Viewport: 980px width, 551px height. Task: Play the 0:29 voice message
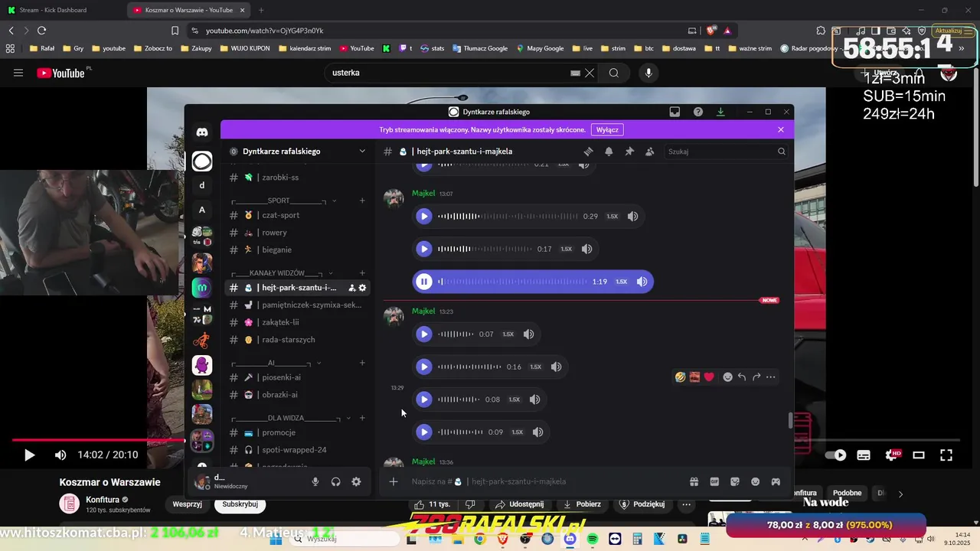tap(423, 217)
